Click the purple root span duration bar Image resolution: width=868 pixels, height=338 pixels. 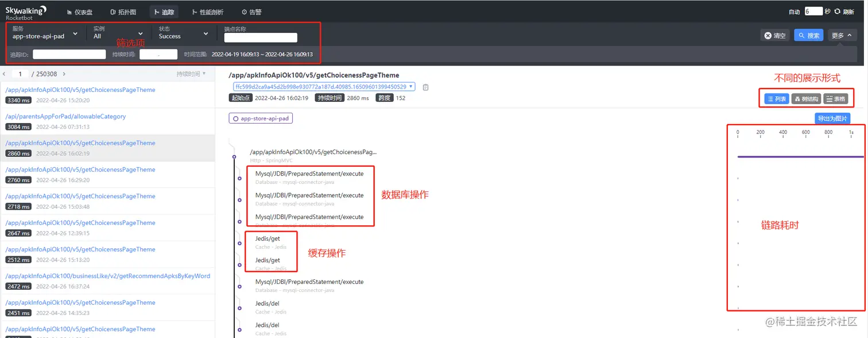tap(800, 156)
